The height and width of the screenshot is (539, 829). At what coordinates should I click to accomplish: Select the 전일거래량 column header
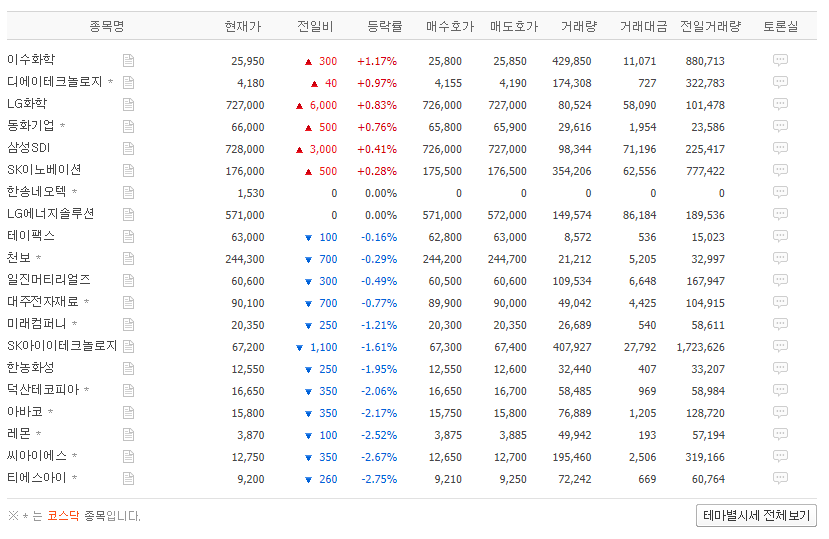tap(711, 26)
